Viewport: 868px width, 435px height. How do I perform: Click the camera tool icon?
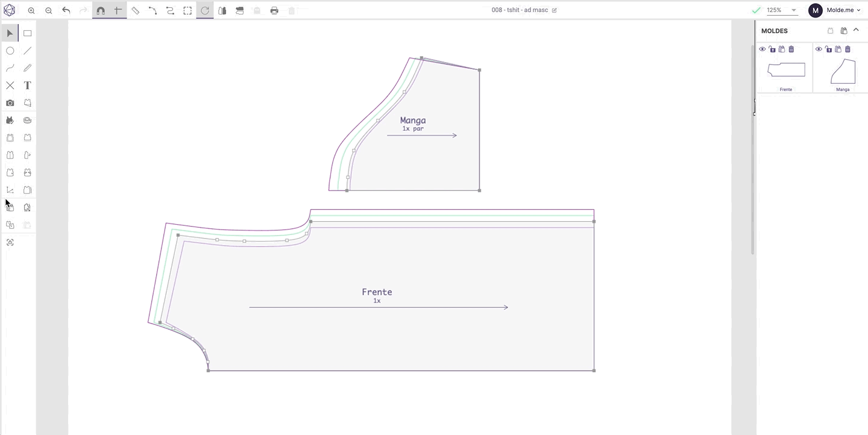pos(10,103)
